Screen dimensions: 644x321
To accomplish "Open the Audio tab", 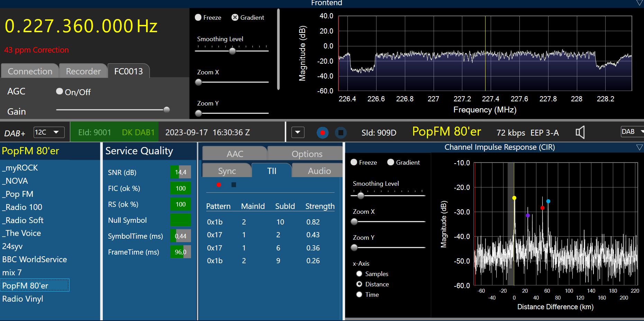I will 319,171.
